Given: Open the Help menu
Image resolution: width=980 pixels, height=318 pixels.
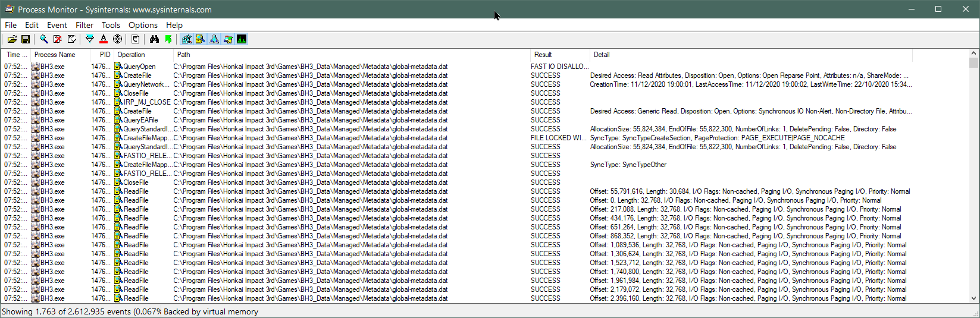Looking at the screenshot, I should [174, 25].
